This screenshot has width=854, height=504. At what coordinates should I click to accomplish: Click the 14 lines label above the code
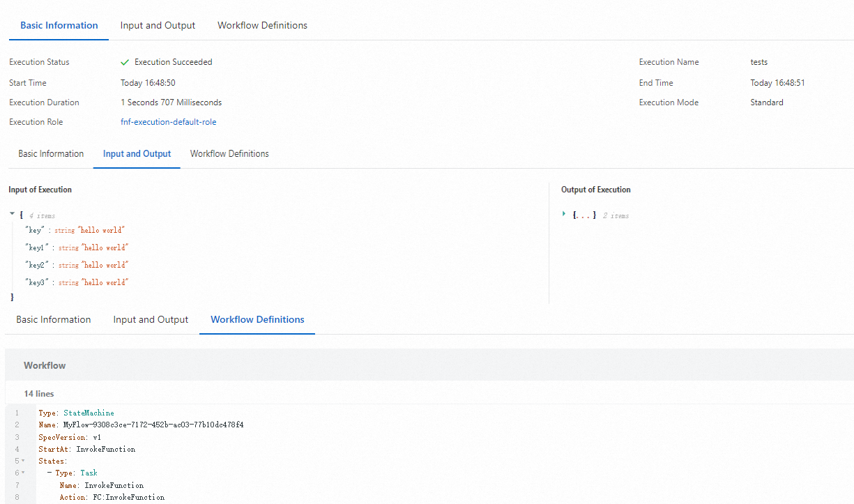(x=38, y=393)
